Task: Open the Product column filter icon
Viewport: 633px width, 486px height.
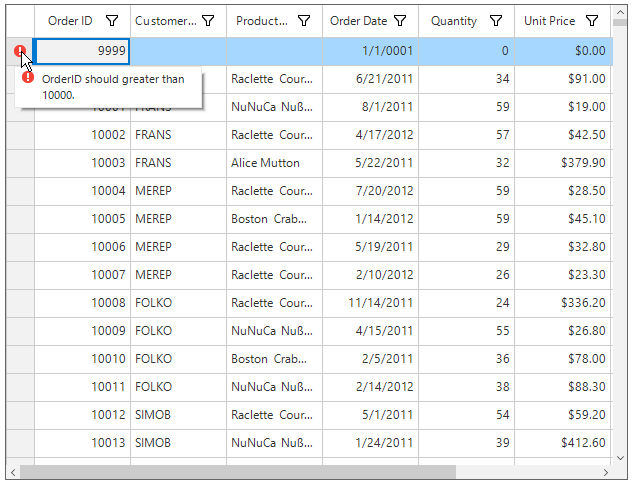Action: tap(304, 21)
